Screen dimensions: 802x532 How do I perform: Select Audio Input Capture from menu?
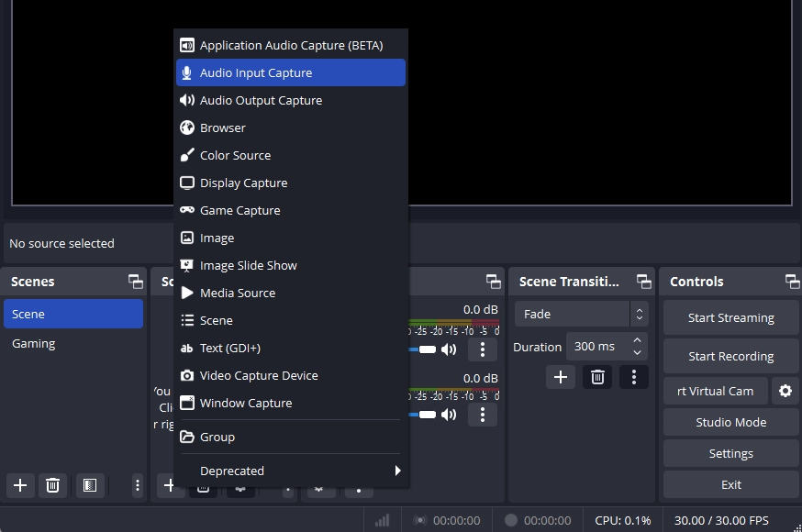[x=291, y=72]
